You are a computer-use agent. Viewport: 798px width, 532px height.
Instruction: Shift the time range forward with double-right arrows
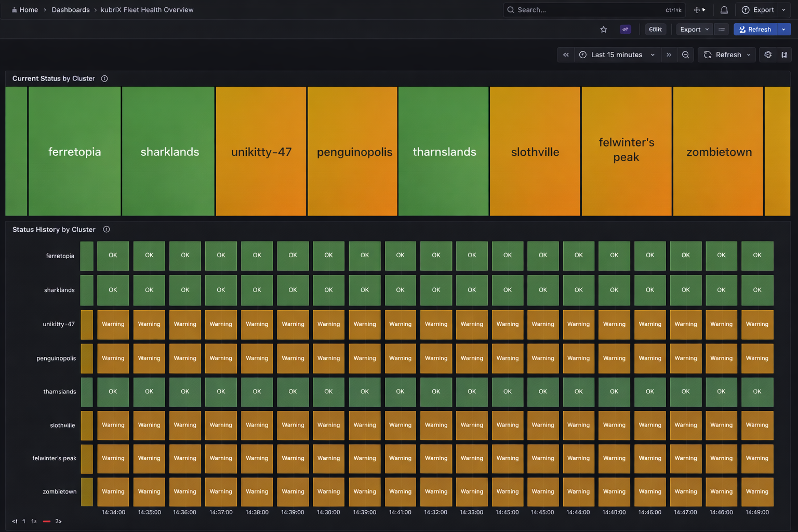pyautogui.click(x=669, y=55)
